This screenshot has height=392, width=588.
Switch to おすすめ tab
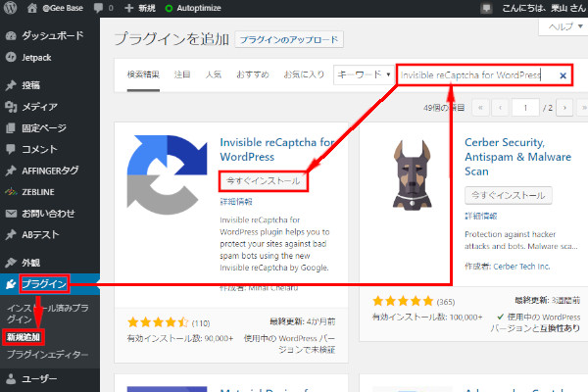(253, 74)
